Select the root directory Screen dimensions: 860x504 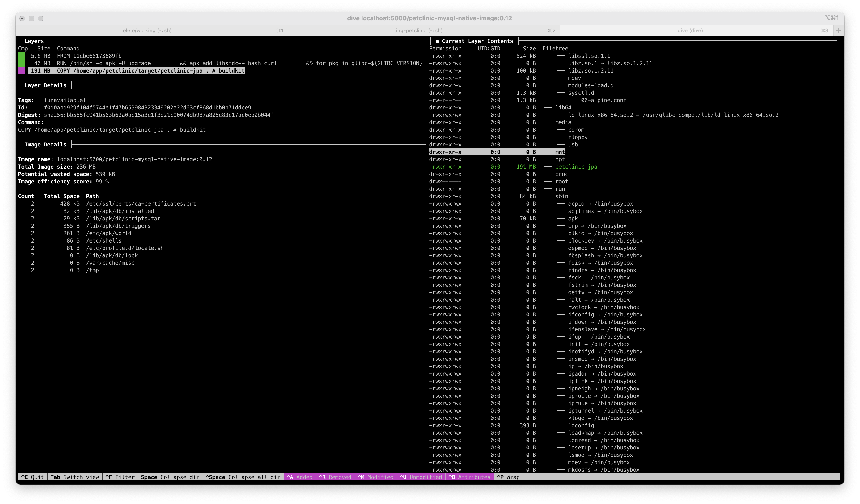coord(561,181)
